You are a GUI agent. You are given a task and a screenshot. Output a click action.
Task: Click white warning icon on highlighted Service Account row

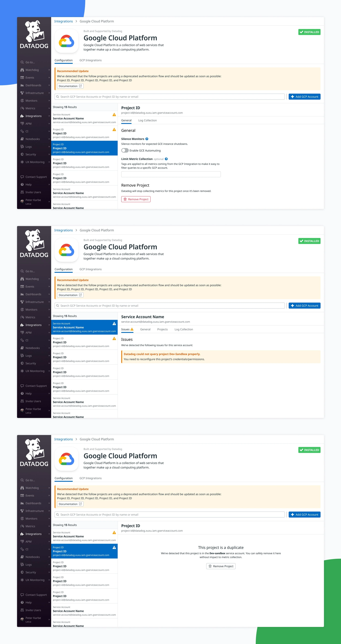click(114, 324)
